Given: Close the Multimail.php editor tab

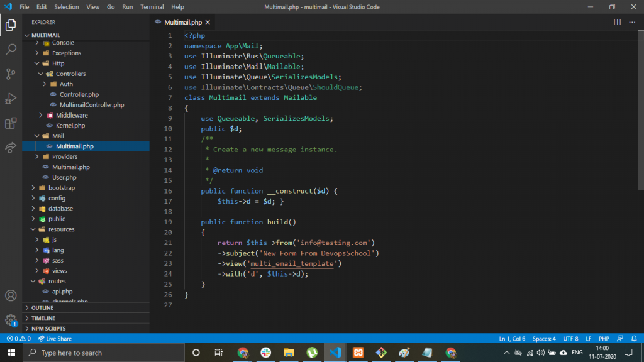Looking at the screenshot, I should (208, 22).
